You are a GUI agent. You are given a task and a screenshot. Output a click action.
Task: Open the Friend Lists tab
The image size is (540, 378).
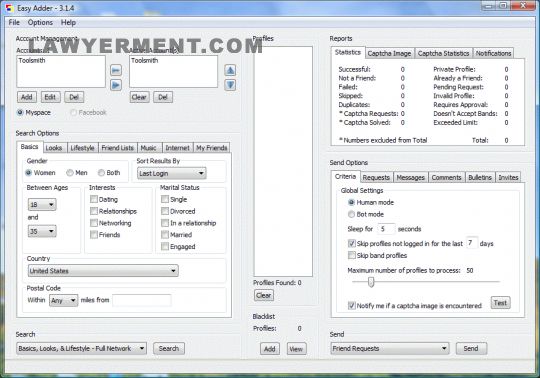[x=118, y=148]
